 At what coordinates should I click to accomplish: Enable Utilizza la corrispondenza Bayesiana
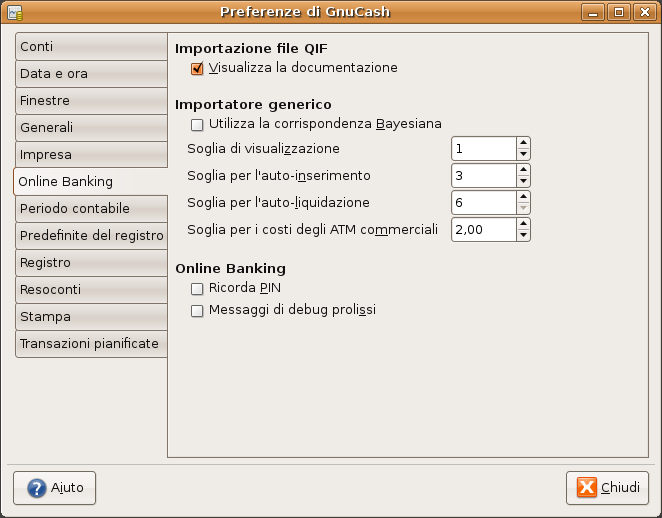(197, 125)
